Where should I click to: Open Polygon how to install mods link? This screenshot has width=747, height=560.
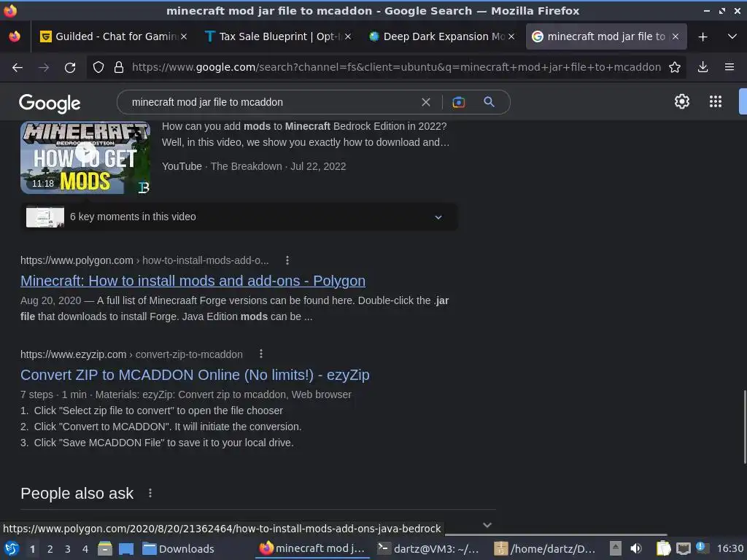193,281
